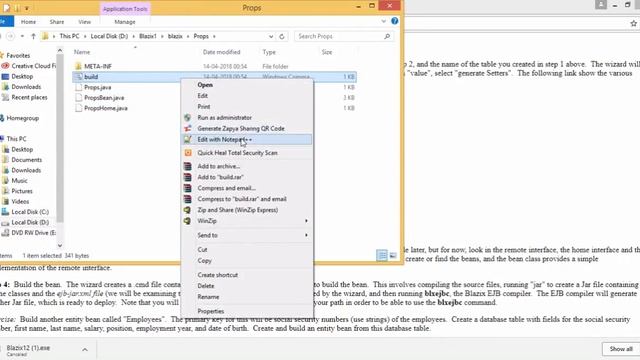640x360 pixels.
Task: Go up one folder level arrow
Action: coord(33,36)
